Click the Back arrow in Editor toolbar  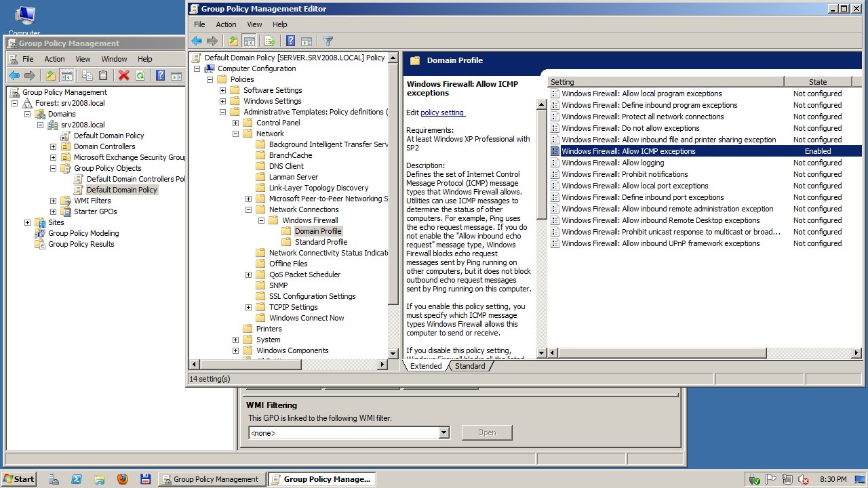[x=197, y=41]
